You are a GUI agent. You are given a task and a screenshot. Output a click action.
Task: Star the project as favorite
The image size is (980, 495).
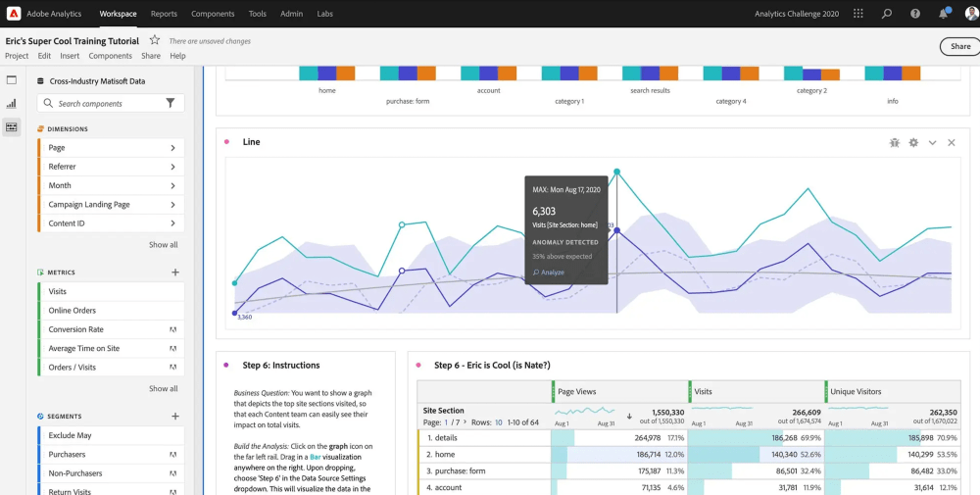coord(155,40)
